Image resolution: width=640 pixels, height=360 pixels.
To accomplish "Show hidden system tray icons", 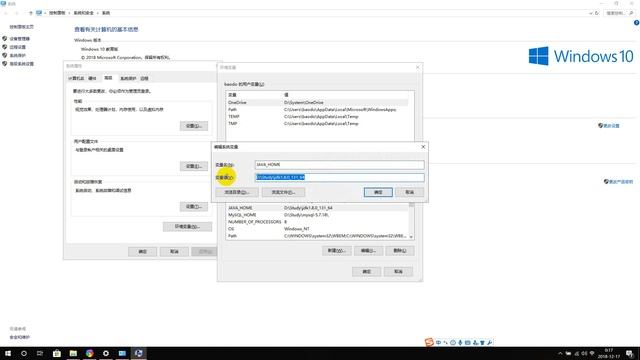I will tap(560, 353).
